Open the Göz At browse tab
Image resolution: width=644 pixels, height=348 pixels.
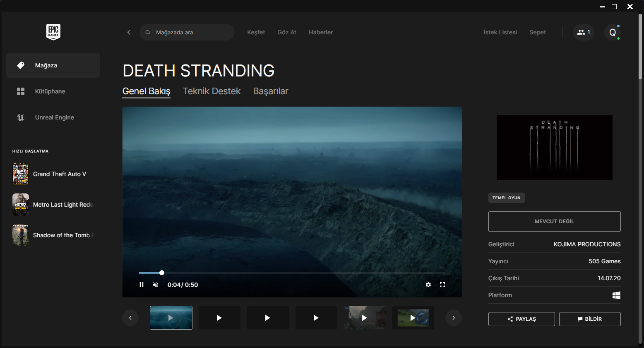pos(287,32)
